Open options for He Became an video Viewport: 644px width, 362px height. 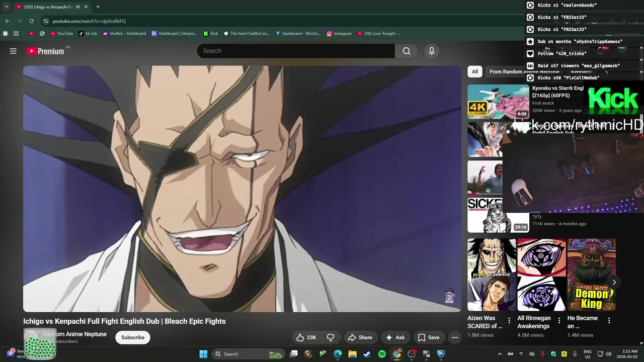609,320
